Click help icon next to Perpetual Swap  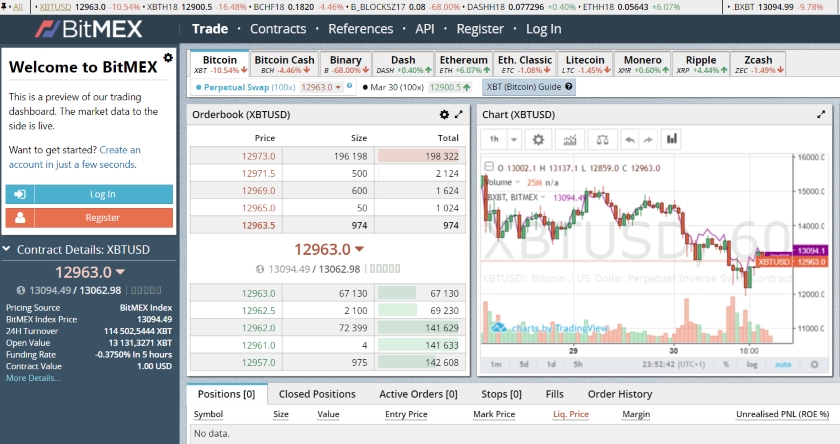pos(350,85)
